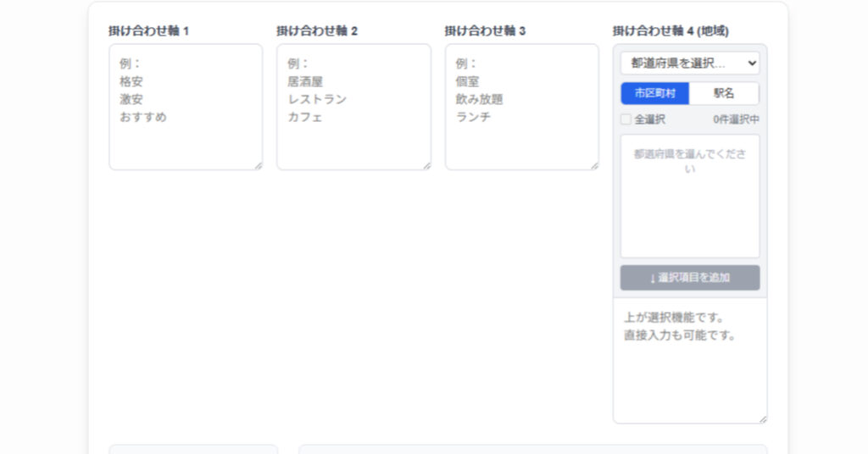Click the 掛け合わせ軸 4 (地域) heading

(670, 30)
